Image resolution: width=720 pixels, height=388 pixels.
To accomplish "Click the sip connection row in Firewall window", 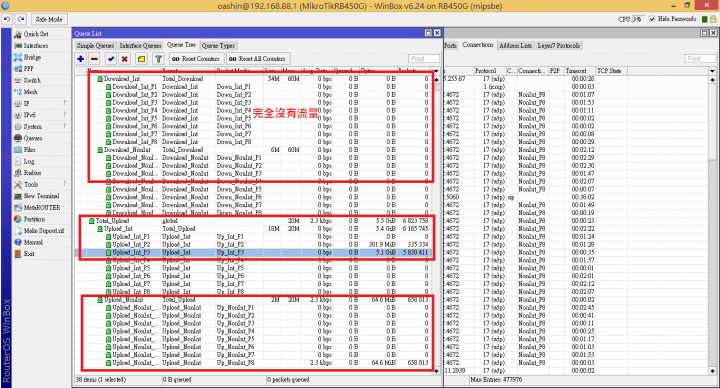I will 576,197.
